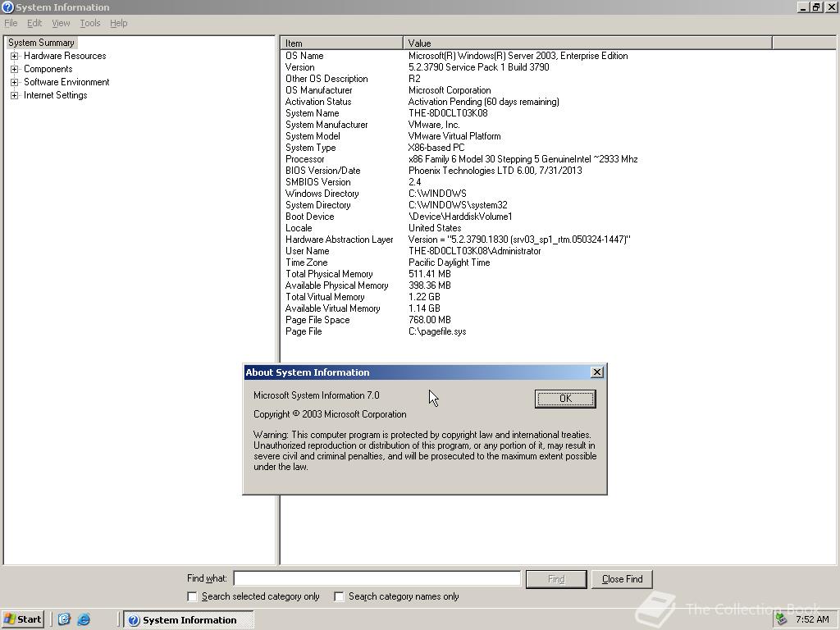This screenshot has height=630, width=840.
Task: Enable Search category names only checkbox
Action: [339, 596]
